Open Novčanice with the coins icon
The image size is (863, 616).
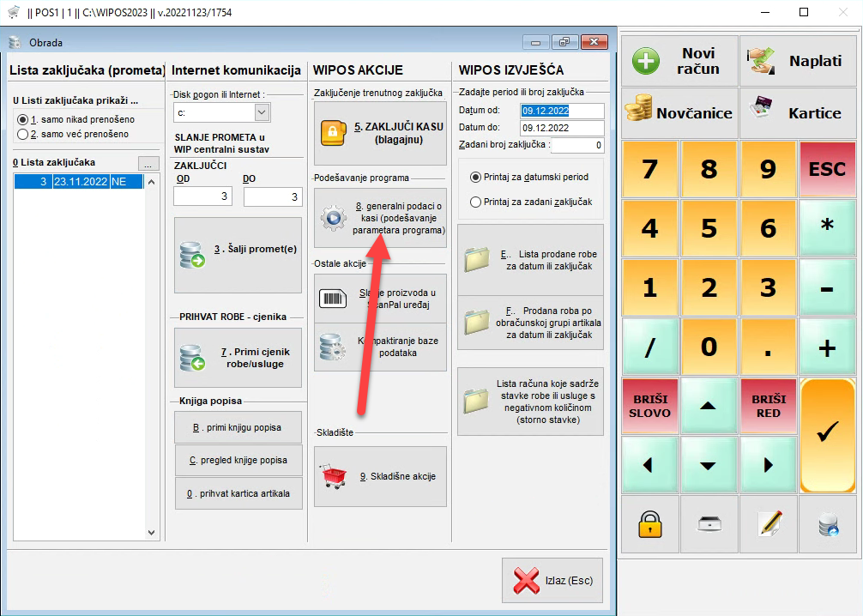(x=679, y=112)
